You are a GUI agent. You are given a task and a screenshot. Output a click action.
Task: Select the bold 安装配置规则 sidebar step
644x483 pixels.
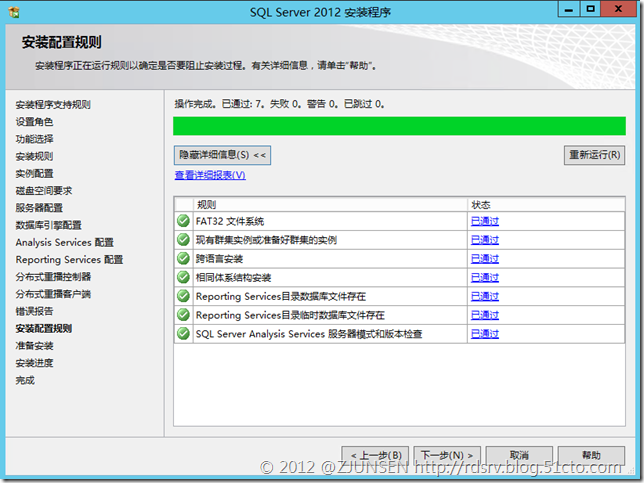point(44,329)
